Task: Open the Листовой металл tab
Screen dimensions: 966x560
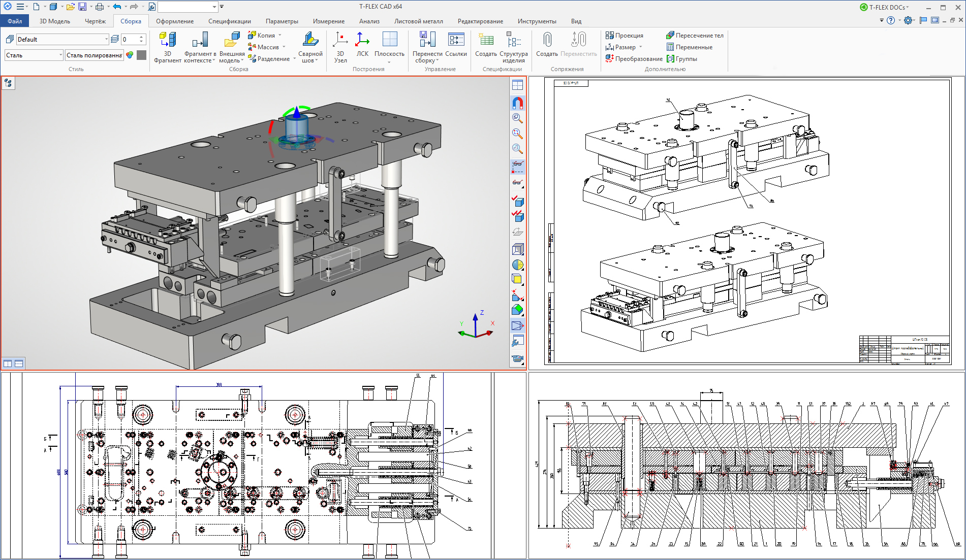Action: (x=418, y=21)
